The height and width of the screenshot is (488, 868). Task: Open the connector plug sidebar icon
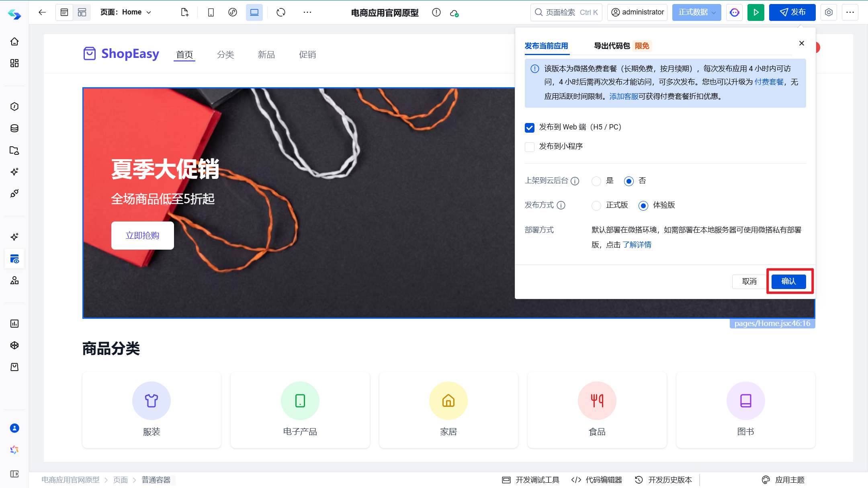pyautogui.click(x=14, y=193)
